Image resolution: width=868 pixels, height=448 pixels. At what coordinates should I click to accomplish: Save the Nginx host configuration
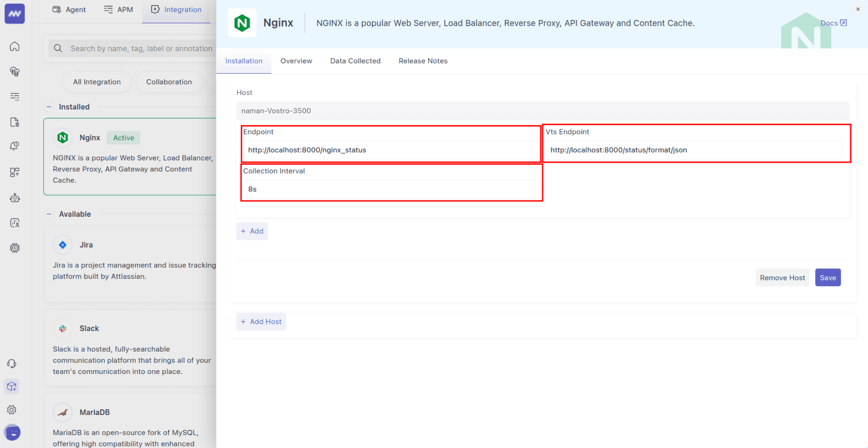tap(828, 278)
